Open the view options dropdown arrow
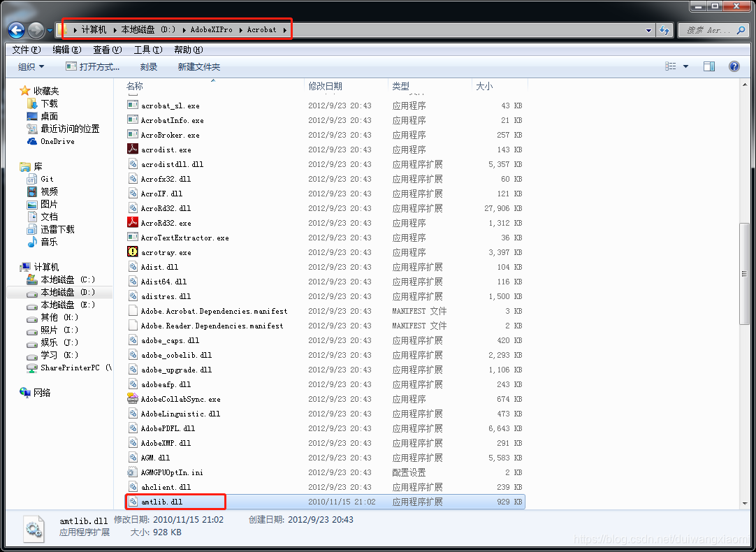The image size is (756, 552). click(685, 66)
